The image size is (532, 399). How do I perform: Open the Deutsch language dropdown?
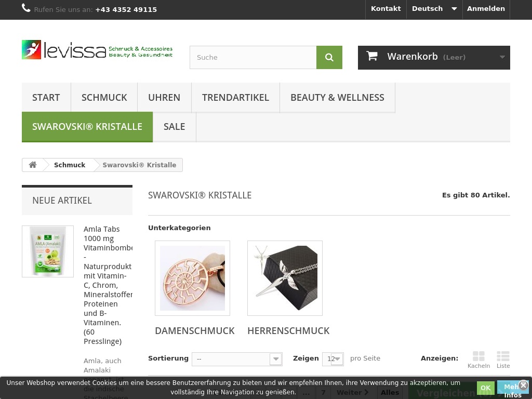click(x=434, y=9)
